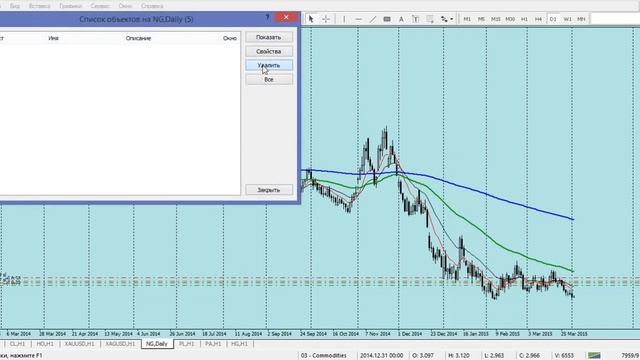
Task: Select the text 'A' tool
Action: point(401,19)
